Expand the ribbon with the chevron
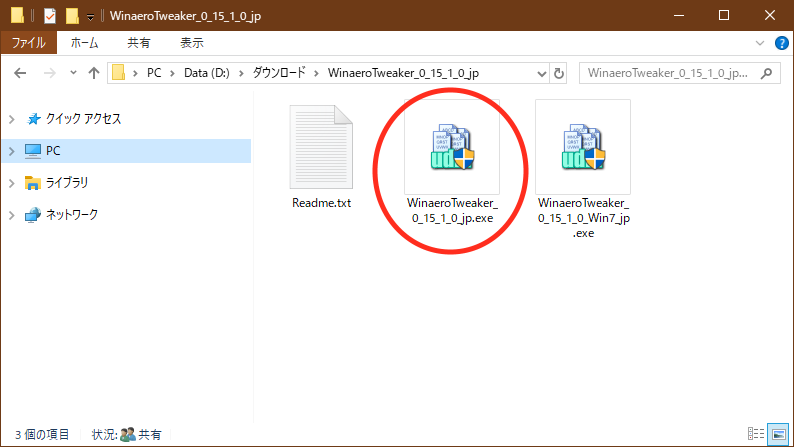The width and height of the screenshot is (794, 447). click(x=762, y=43)
